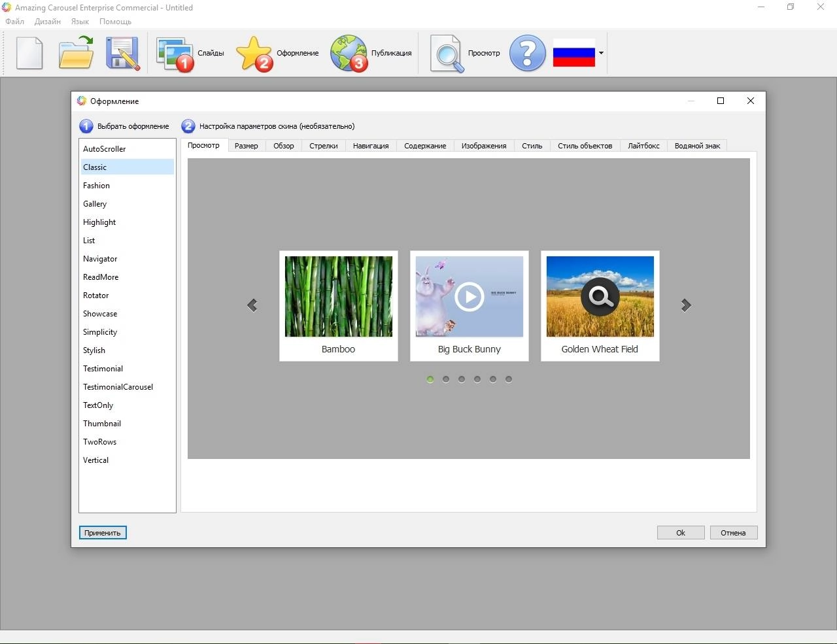Click the second carousel bullet

pyautogui.click(x=446, y=379)
